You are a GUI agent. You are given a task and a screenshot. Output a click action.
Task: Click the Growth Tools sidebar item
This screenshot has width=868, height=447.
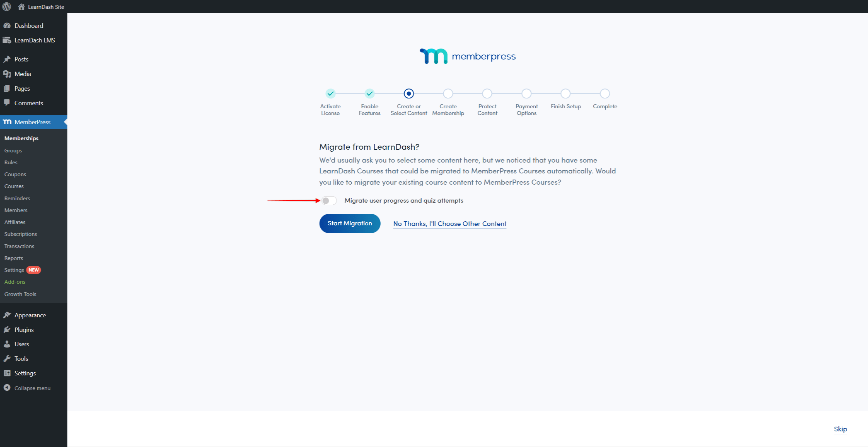(21, 294)
